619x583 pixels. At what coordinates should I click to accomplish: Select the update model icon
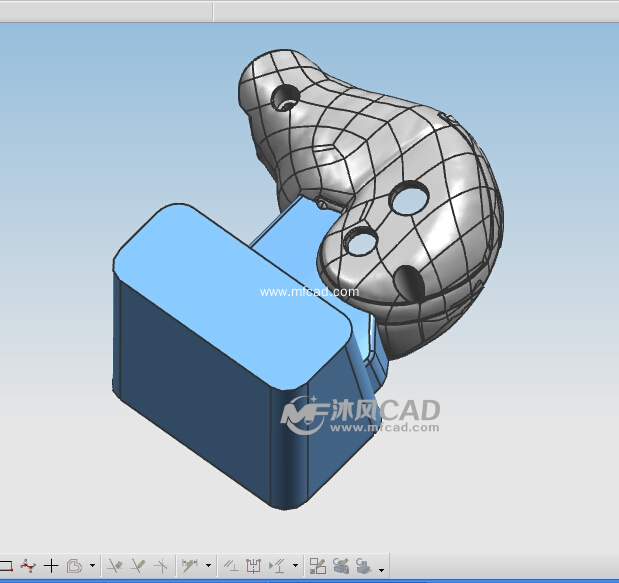point(363,566)
